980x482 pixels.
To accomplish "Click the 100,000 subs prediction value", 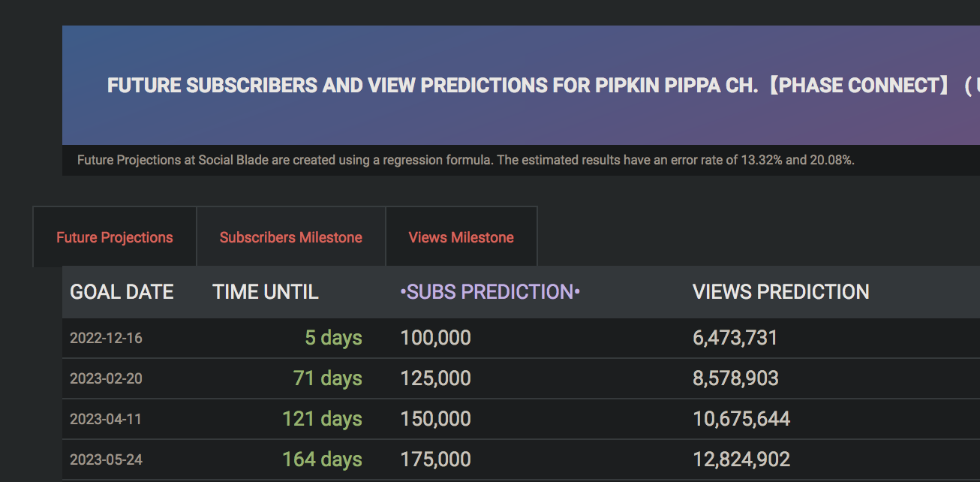I will tap(435, 338).
